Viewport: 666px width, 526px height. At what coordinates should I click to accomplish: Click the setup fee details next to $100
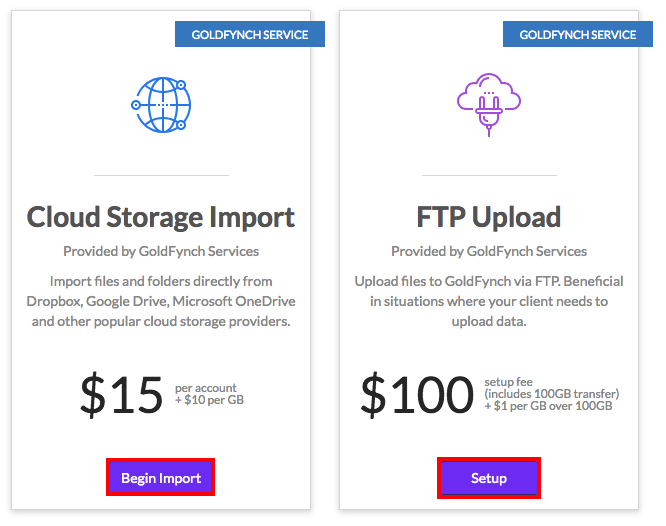(x=552, y=394)
